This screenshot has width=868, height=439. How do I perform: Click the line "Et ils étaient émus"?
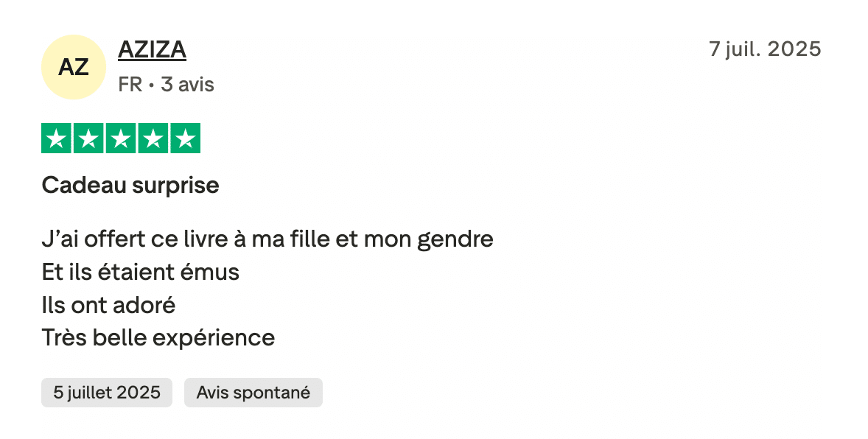[141, 273]
